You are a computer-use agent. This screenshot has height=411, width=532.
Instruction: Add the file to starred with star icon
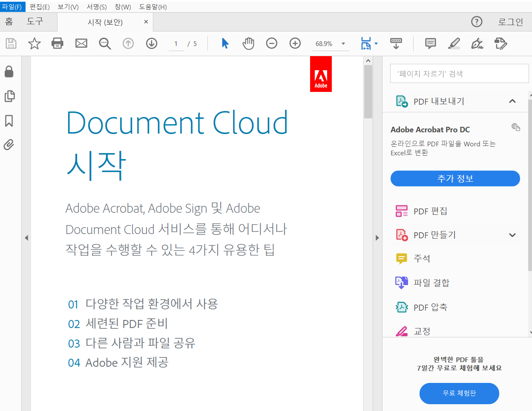[35, 43]
